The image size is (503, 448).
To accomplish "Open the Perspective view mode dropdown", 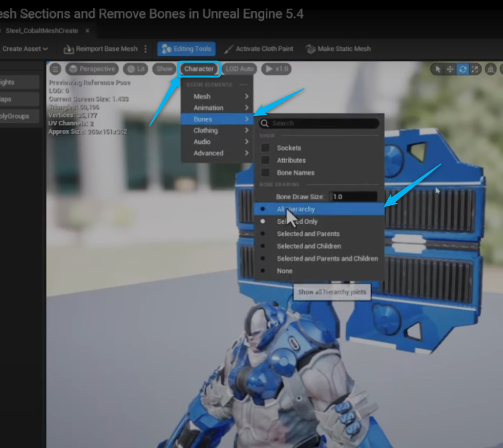I will click(92, 69).
